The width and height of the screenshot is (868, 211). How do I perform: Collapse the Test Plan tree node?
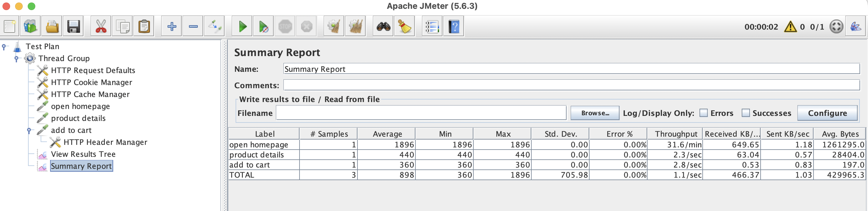(4, 47)
